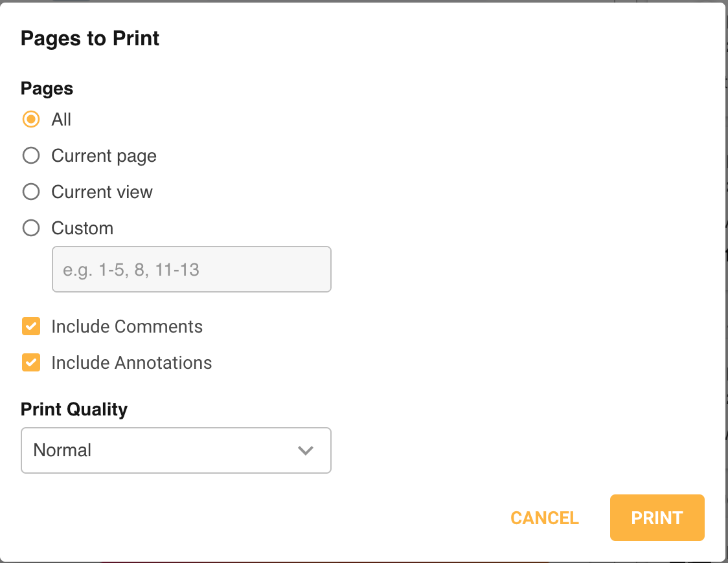This screenshot has height=563, width=728.
Task: Click the "Print Quality" section heading
Action: (x=74, y=410)
